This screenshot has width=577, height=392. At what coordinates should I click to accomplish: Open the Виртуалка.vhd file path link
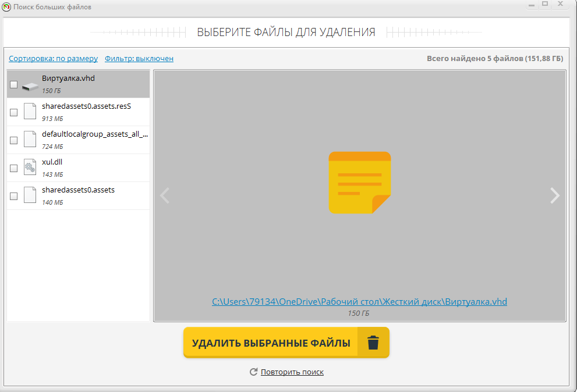click(x=359, y=301)
